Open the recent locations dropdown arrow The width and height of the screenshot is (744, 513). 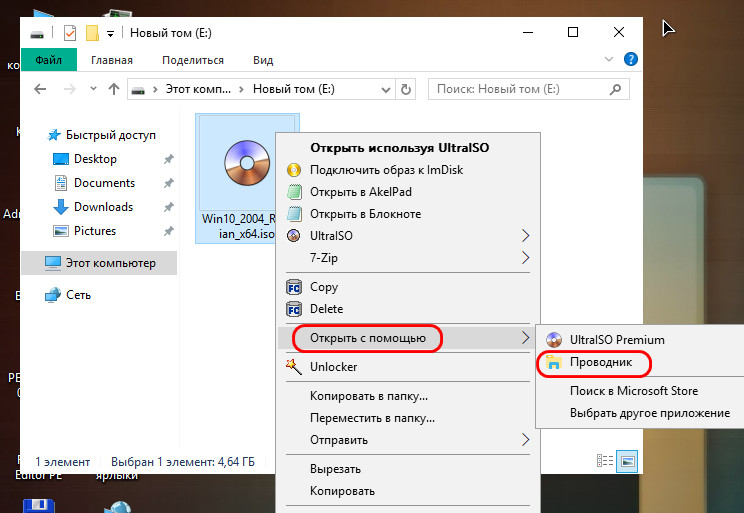click(x=93, y=89)
